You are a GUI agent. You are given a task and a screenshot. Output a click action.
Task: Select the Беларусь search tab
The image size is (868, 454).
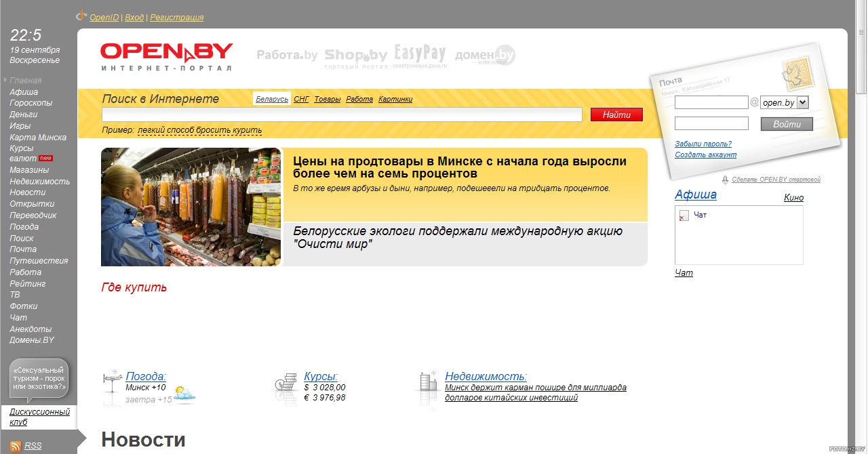tap(272, 99)
